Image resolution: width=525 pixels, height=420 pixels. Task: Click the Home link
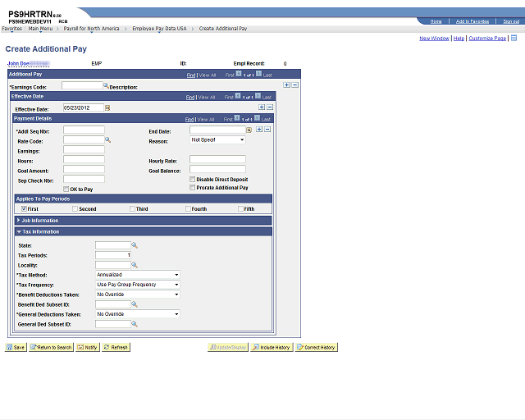[436, 21]
